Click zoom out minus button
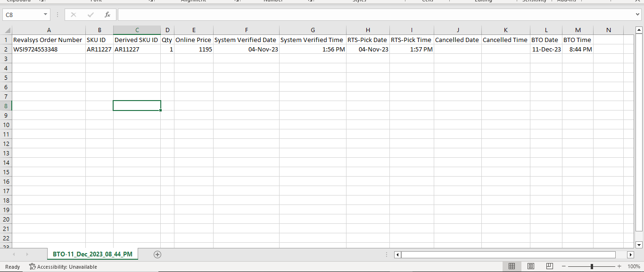This screenshot has width=644, height=272. 564,267
